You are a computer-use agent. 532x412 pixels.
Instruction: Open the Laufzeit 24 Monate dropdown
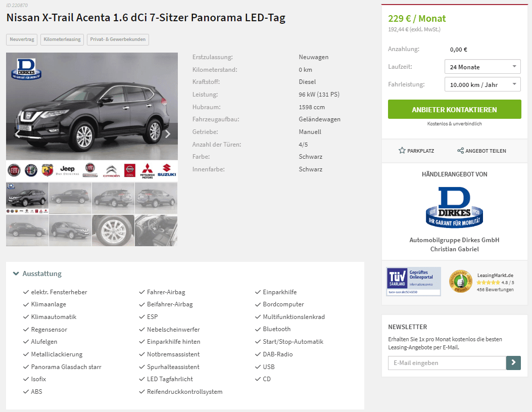(482, 67)
